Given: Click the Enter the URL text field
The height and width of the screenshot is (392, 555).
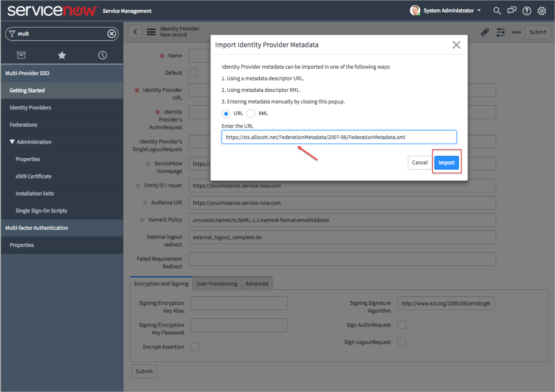Looking at the screenshot, I should 339,137.
